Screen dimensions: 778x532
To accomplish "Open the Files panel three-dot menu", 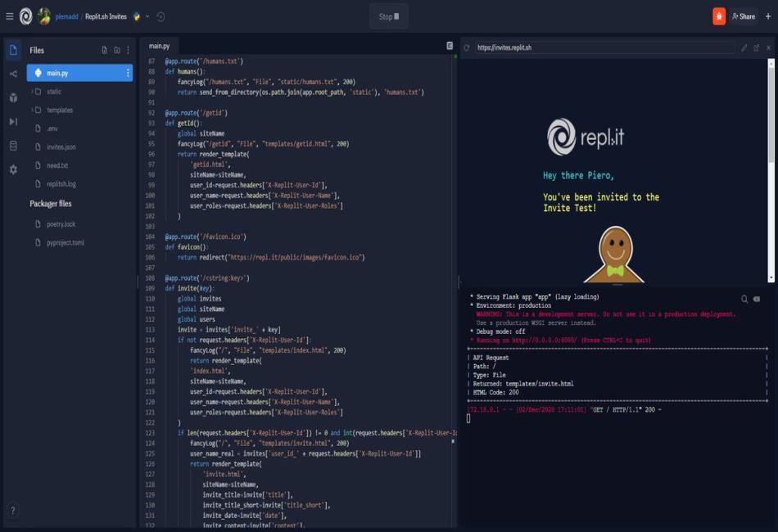I will (x=128, y=50).
